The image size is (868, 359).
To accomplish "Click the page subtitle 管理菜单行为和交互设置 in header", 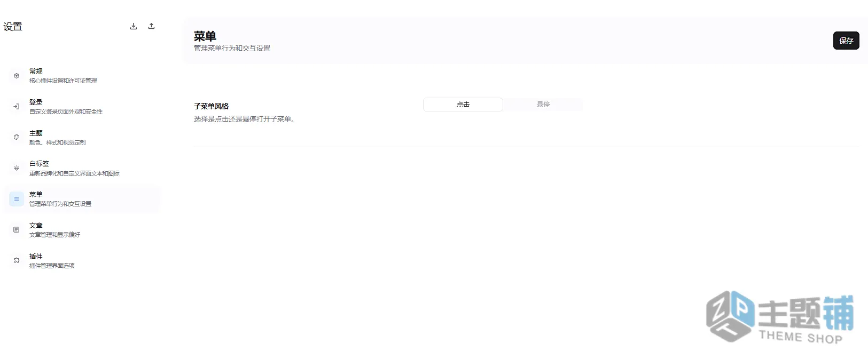I will pos(232,48).
